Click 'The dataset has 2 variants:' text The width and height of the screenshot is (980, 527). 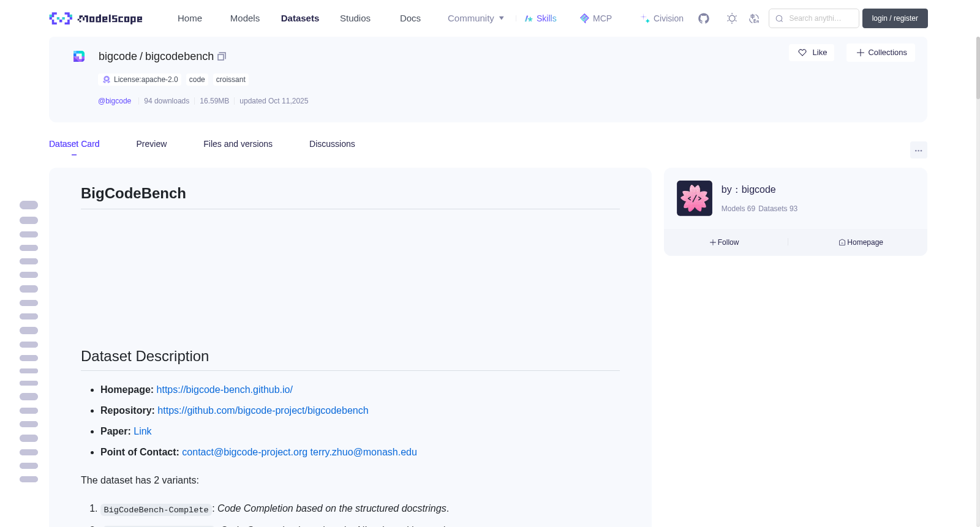pyautogui.click(x=140, y=480)
